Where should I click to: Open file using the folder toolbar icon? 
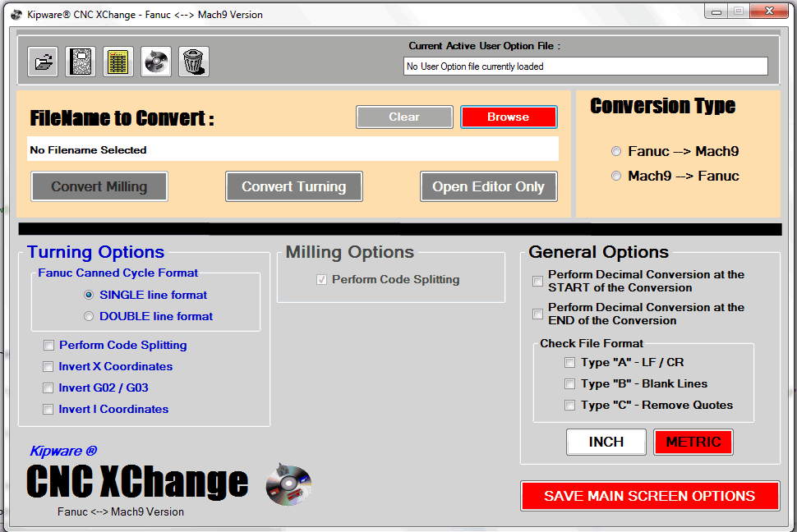click(x=43, y=62)
